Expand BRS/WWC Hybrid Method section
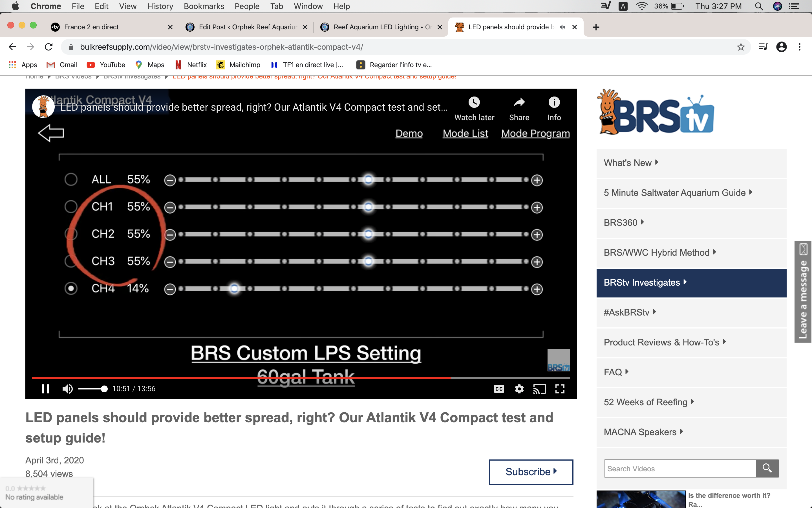This screenshot has height=508, width=812. click(x=691, y=253)
